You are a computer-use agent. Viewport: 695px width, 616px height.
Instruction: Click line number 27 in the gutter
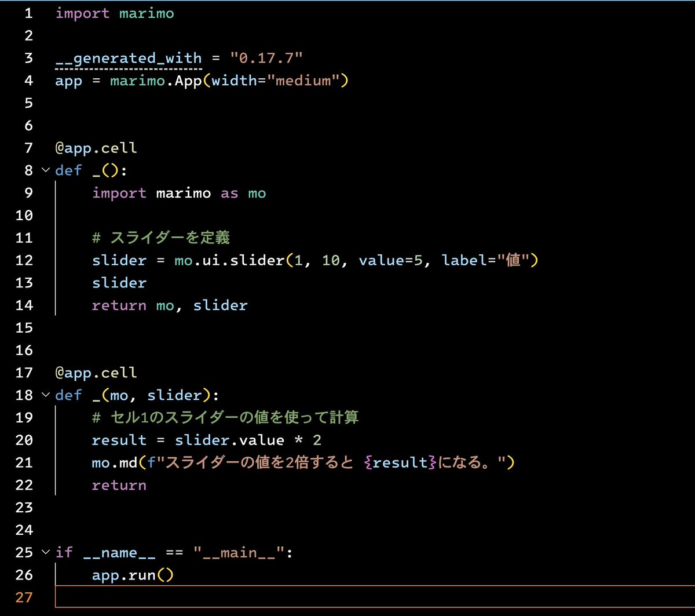24,597
